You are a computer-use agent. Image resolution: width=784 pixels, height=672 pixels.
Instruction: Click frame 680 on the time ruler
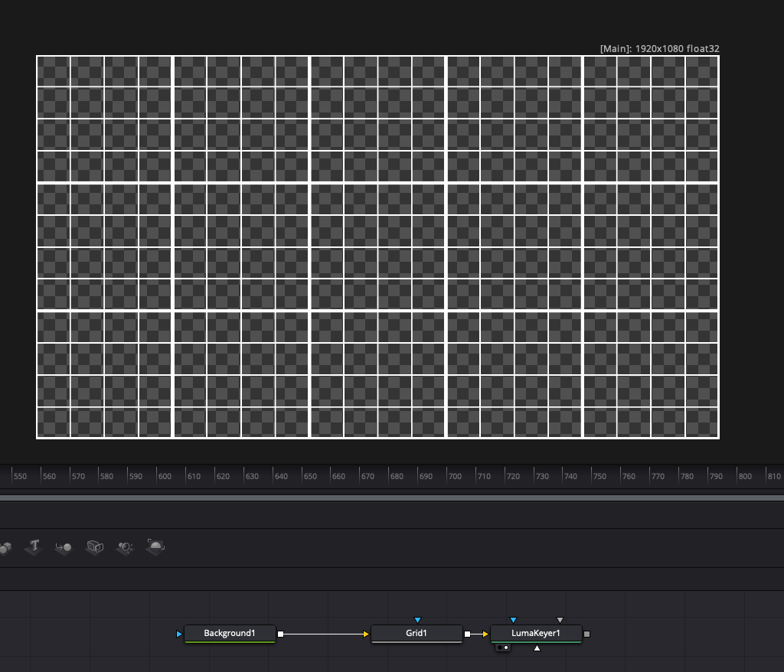coord(397,476)
